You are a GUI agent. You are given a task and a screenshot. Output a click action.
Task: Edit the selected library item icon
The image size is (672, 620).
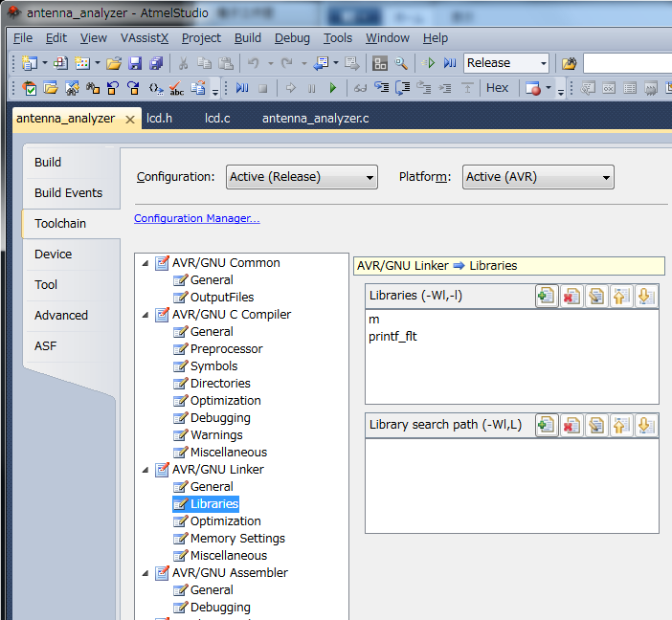[x=596, y=296]
